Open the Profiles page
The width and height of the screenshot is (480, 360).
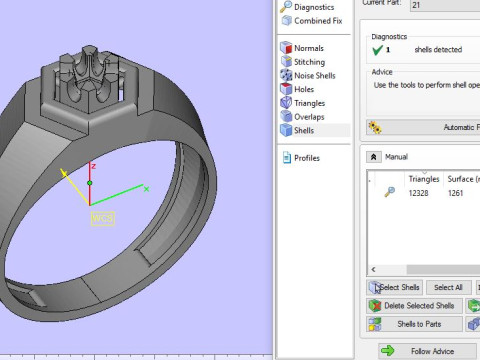pyautogui.click(x=301, y=158)
